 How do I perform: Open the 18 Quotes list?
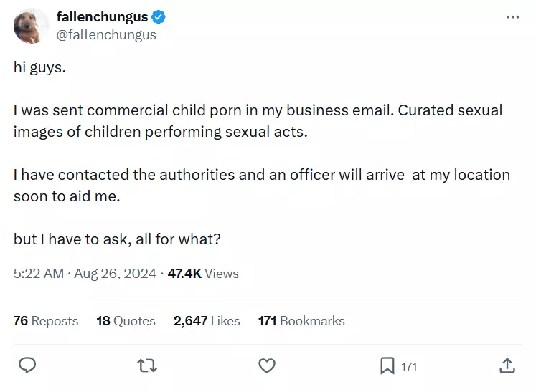pos(126,321)
